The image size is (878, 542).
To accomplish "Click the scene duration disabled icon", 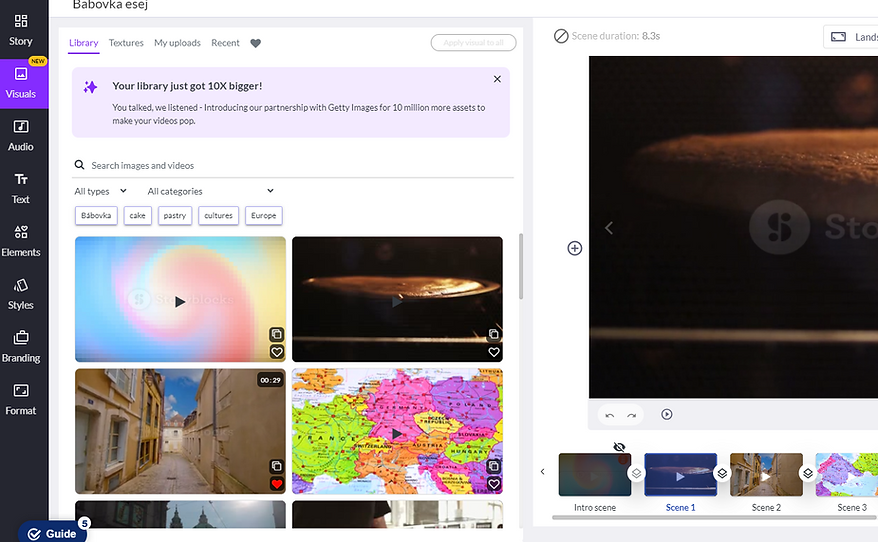I will tap(561, 36).
